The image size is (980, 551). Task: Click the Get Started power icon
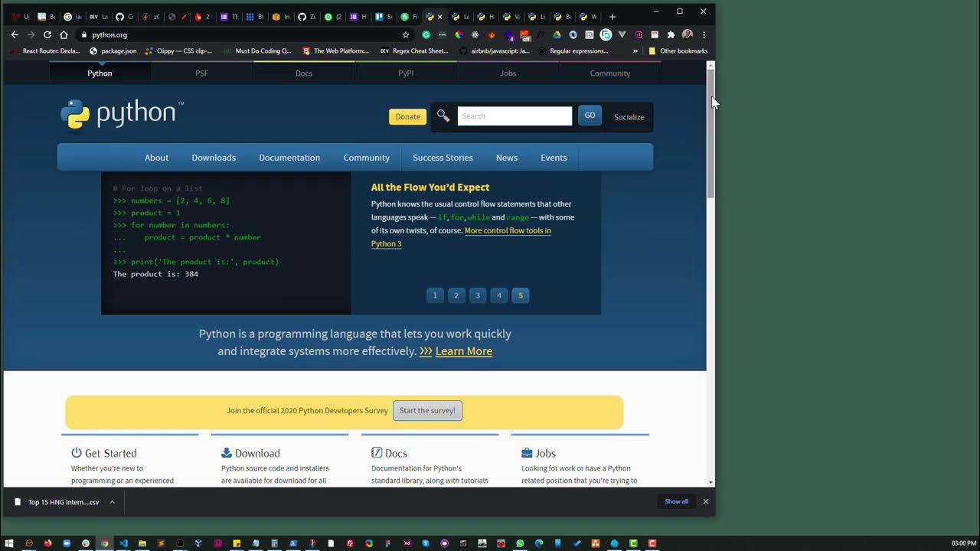tap(77, 453)
